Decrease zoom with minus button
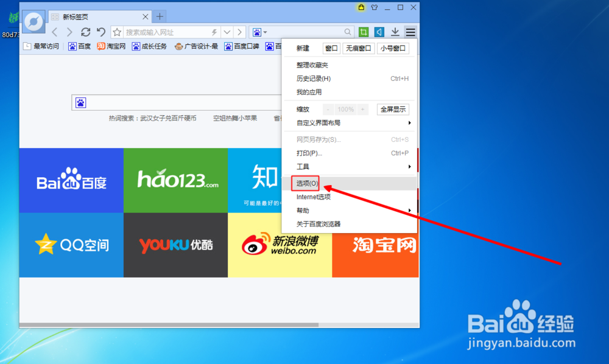This screenshot has width=609, height=364. tap(328, 110)
